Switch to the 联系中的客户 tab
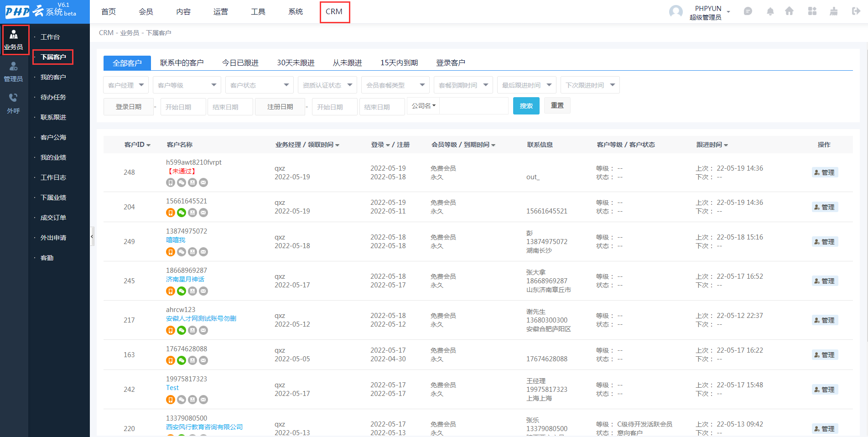 coord(182,62)
